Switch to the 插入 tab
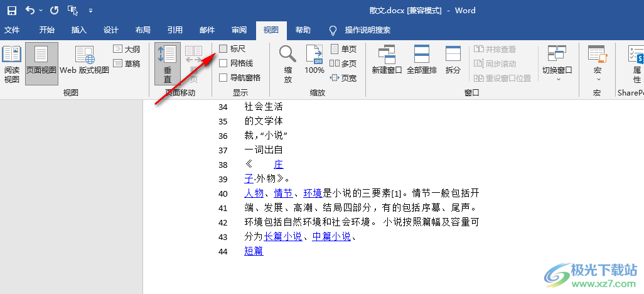Image resolution: width=644 pixels, height=294 pixels. coord(79,30)
